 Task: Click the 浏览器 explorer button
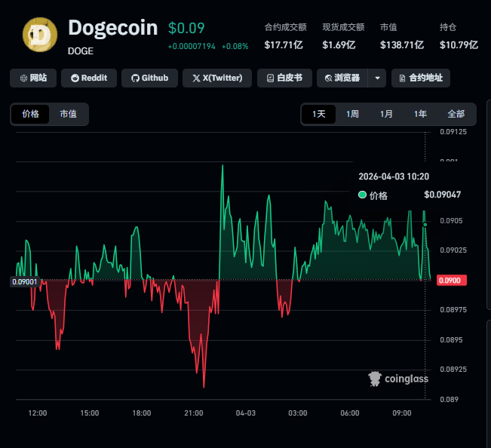342,78
